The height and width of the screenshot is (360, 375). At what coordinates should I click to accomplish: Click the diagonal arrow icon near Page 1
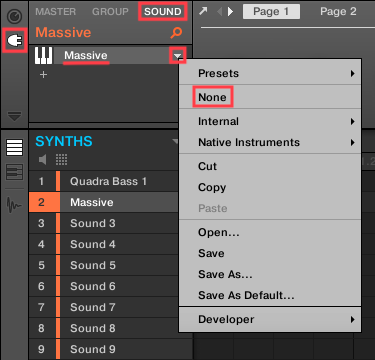click(203, 11)
